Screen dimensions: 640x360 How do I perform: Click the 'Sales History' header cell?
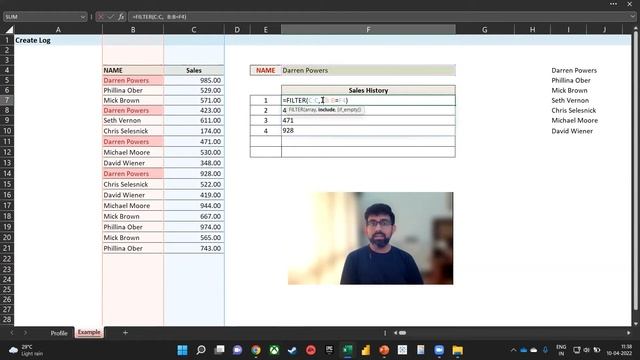click(x=368, y=90)
